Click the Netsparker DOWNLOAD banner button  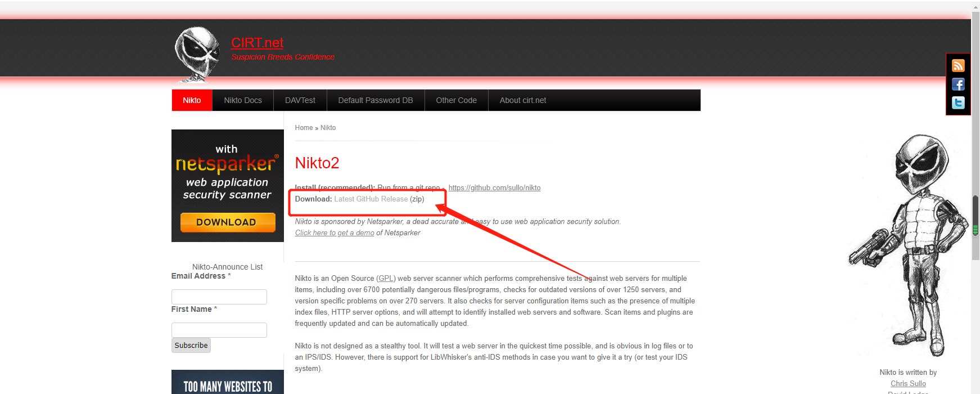click(228, 222)
